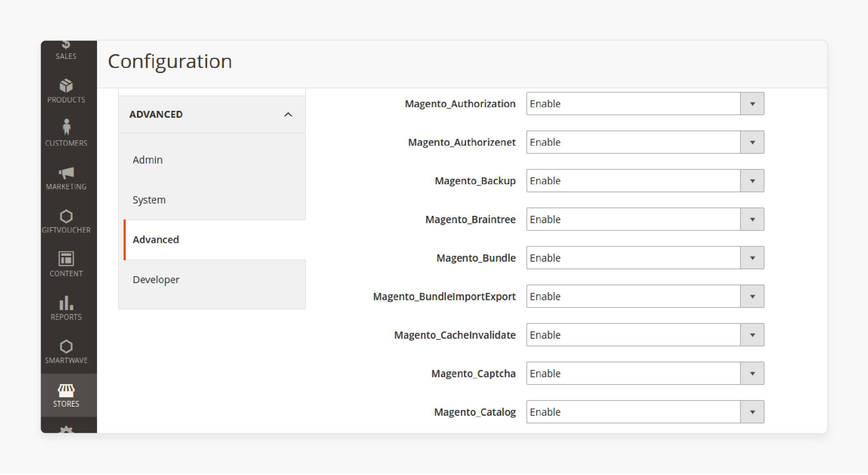Open the Magento_Bundle Enable dropdown
Viewport: 868px width, 475px height.
(645, 258)
